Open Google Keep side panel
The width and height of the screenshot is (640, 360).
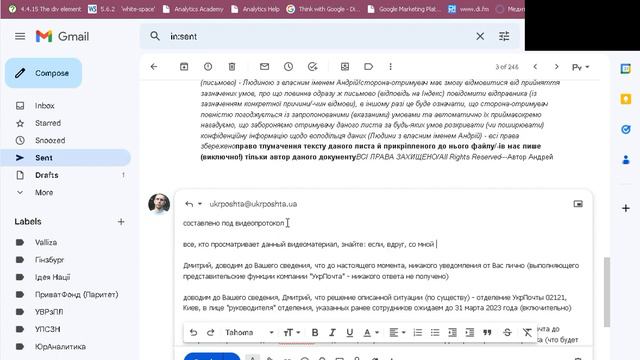pyautogui.click(x=626, y=99)
